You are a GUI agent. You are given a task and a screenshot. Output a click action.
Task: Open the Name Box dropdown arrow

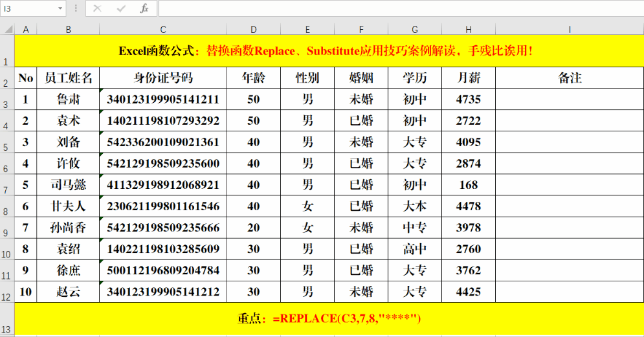(x=60, y=8)
